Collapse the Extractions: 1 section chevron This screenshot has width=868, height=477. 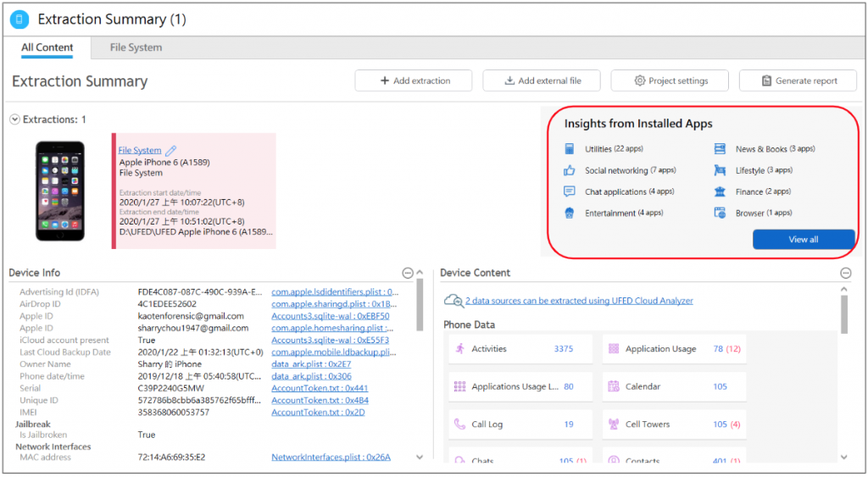click(x=15, y=119)
